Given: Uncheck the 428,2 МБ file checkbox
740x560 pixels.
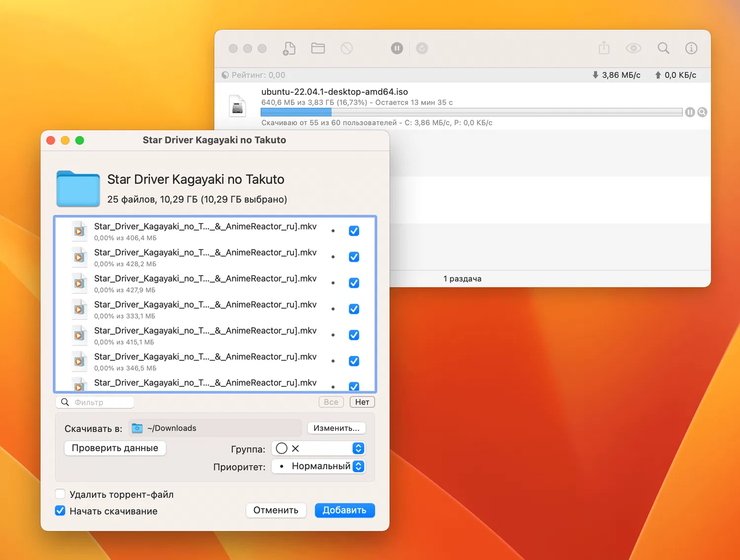Looking at the screenshot, I should pos(354,257).
